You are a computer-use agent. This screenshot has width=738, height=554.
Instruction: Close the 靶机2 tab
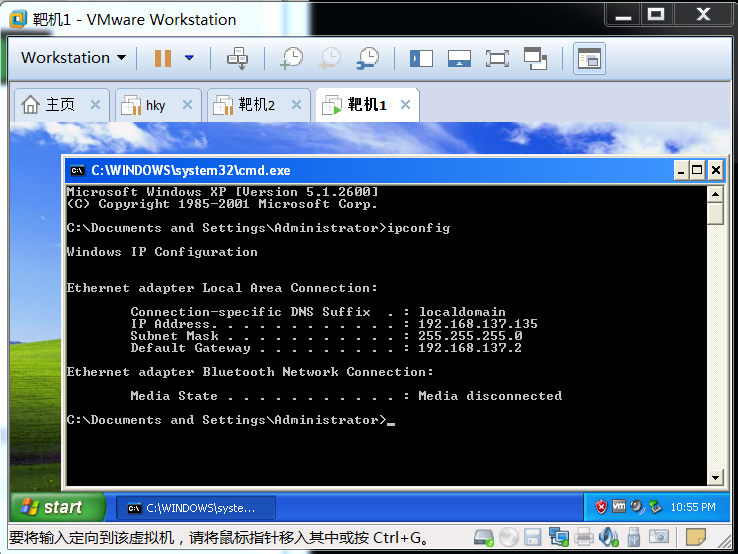pos(296,104)
